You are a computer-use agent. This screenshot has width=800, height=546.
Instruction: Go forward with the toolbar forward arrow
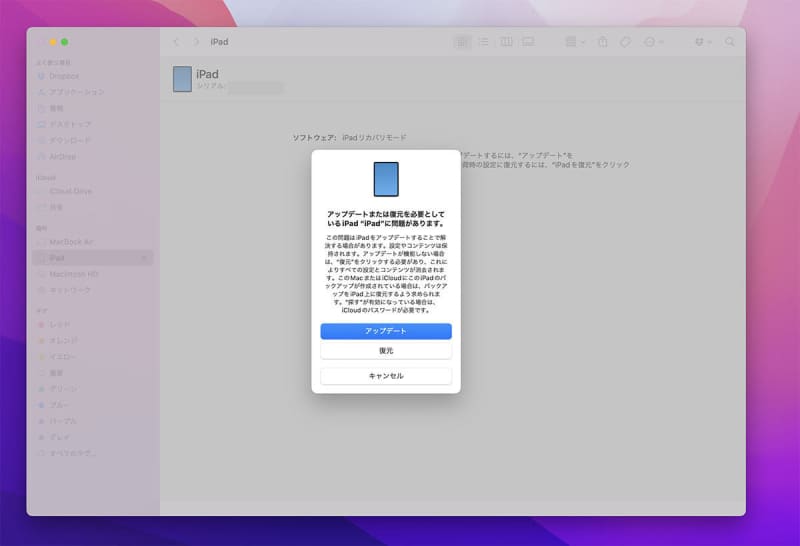click(x=196, y=42)
